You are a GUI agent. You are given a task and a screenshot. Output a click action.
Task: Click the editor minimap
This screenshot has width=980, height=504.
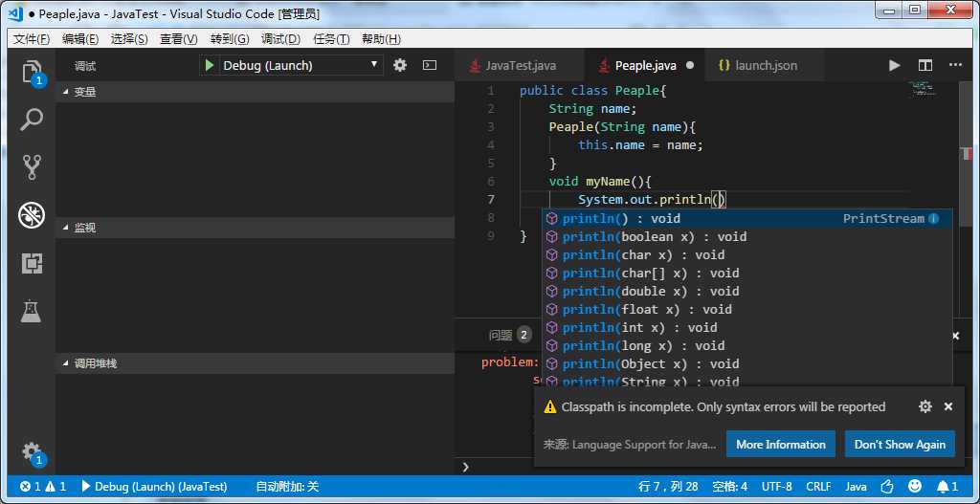pyautogui.click(x=924, y=89)
